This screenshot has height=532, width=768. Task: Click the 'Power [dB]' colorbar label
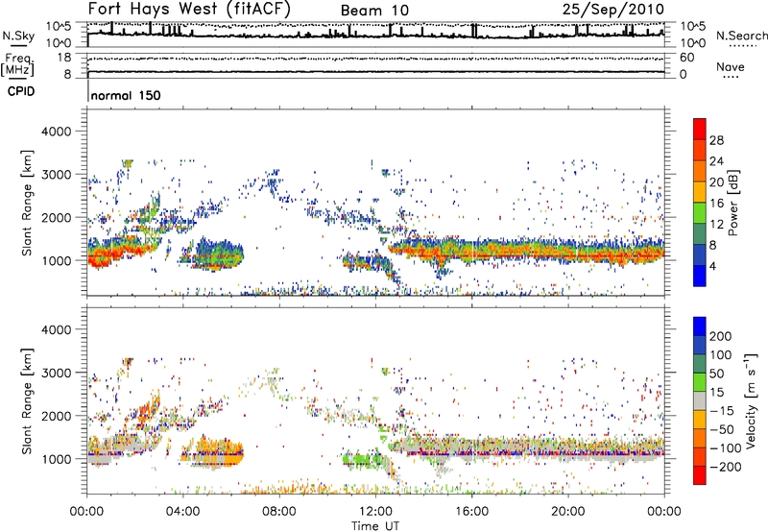(732, 203)
